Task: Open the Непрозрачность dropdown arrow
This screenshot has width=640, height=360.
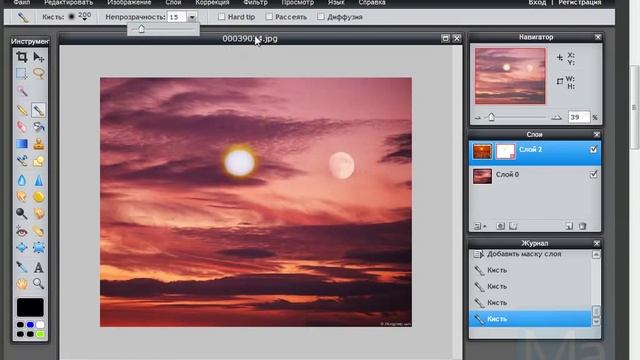Action: pyautogui.click(x=192, y=17)
